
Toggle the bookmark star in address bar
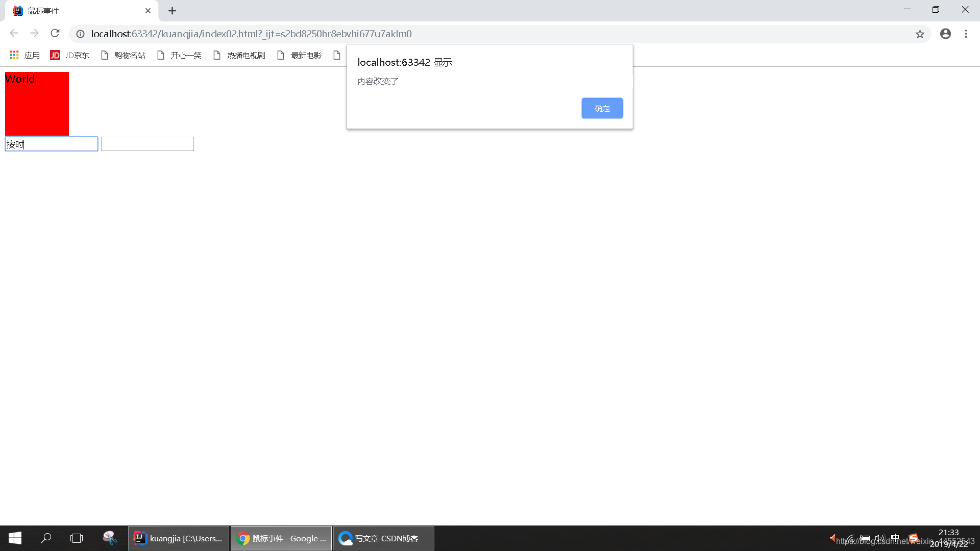point(920,34)
